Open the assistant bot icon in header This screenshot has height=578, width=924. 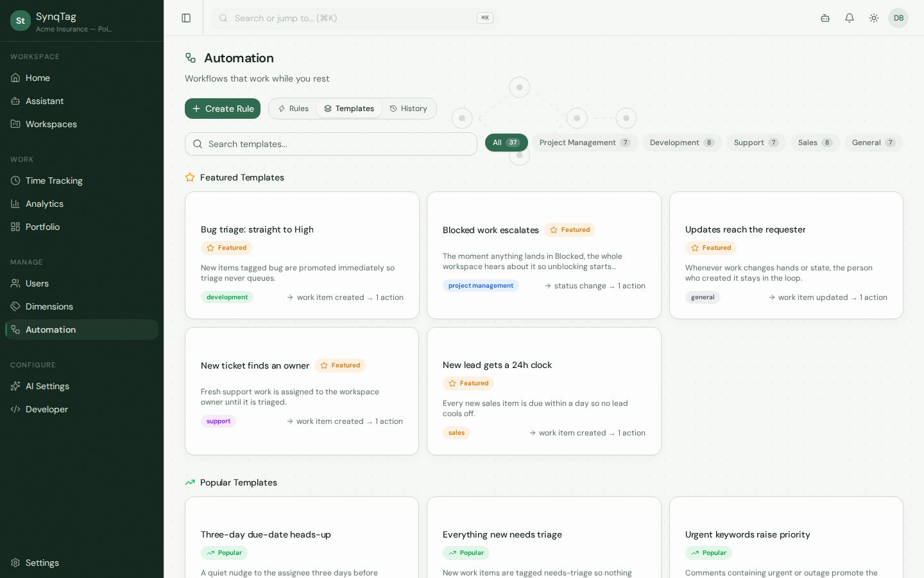825,18
